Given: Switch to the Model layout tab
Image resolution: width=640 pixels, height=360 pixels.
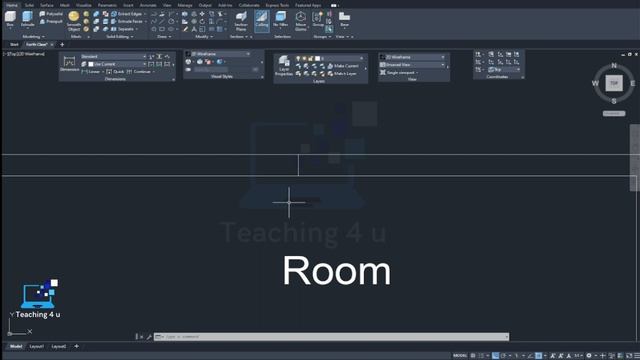Looking at the screenshot, I should pos(16,346).
